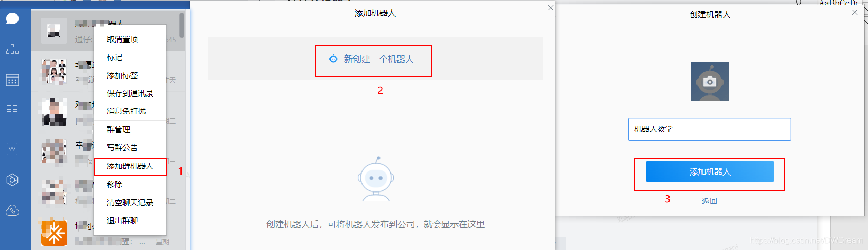Open the workbench apps grid icon

pos(12,110)
